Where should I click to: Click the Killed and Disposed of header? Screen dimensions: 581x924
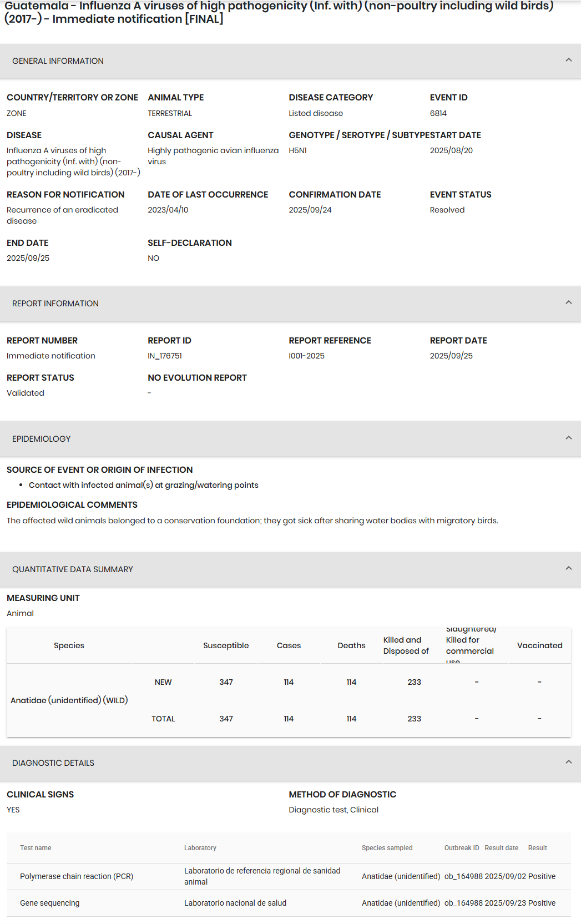click(x=406, y=645)
